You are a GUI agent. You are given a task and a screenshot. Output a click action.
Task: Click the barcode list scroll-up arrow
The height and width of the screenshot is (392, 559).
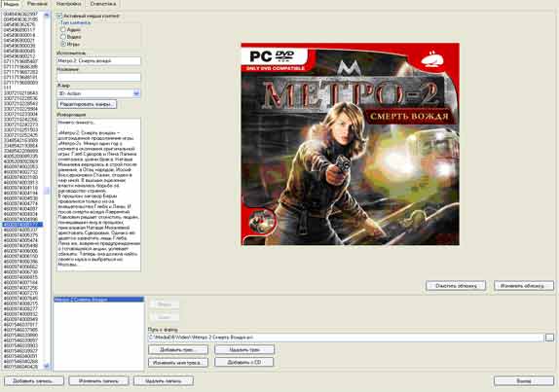tap(47, 15)
